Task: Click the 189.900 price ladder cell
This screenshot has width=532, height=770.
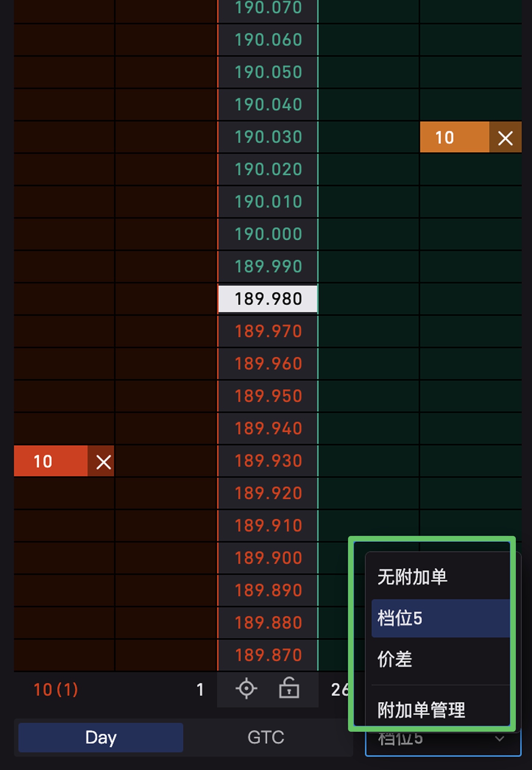Action: [x=268, y=558]
